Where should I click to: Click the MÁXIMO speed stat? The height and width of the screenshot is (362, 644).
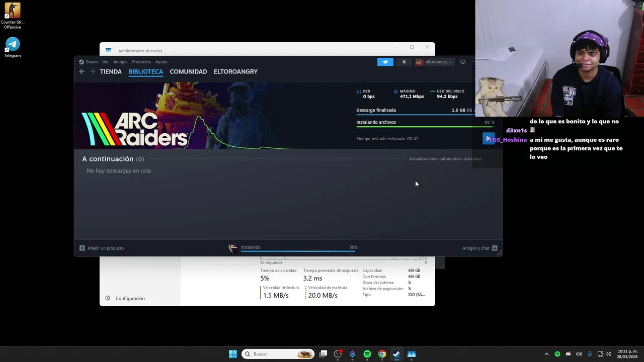[409, 94]
